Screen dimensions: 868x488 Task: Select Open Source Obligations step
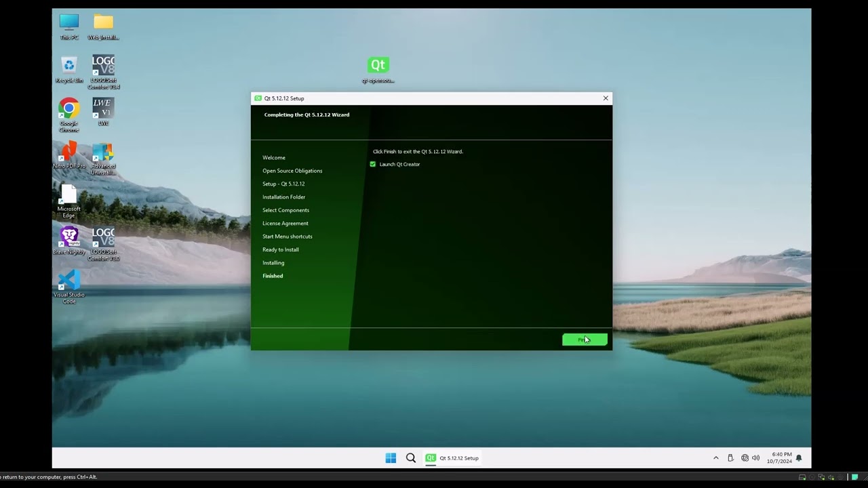tap(292, 171)
